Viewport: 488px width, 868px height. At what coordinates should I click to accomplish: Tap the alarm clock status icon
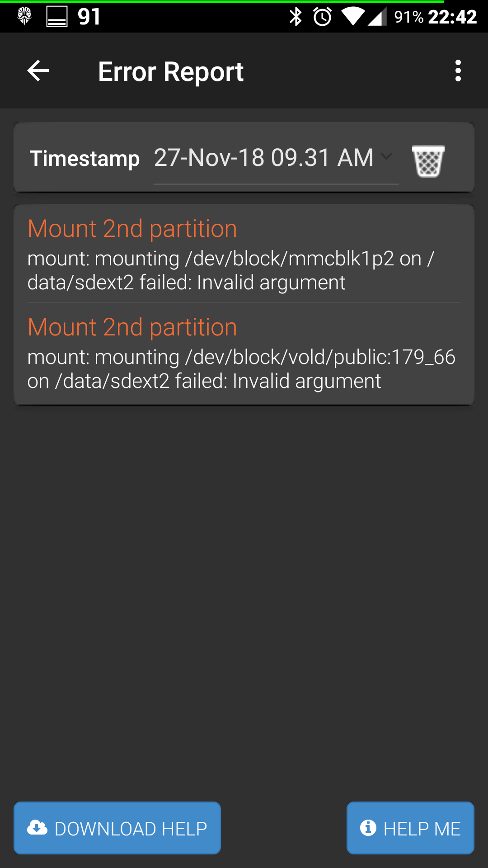coord(323,17)
